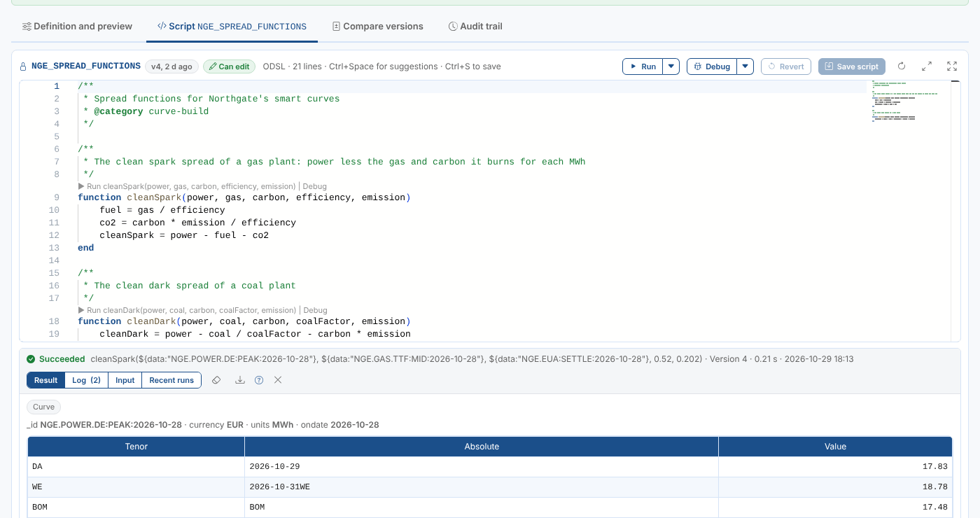Enter fullscreen mode for the editor
Screen dimensions: 980x518
coord(952,66)
